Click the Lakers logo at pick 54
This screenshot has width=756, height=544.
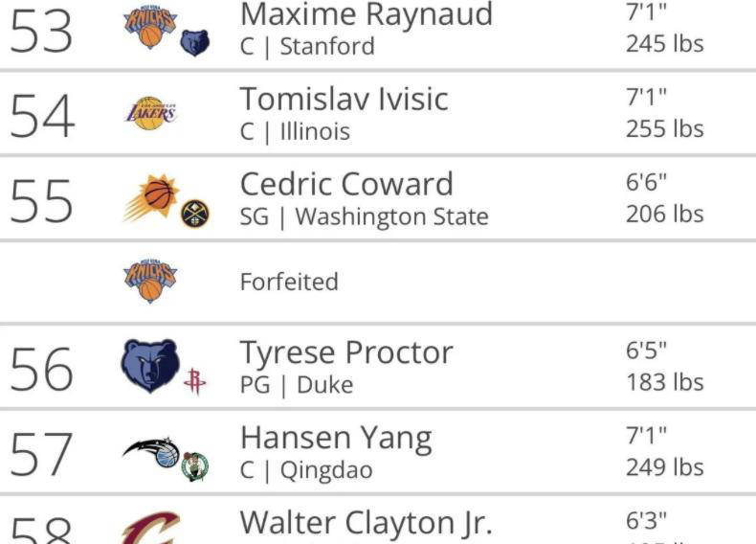tap(150, 113)
